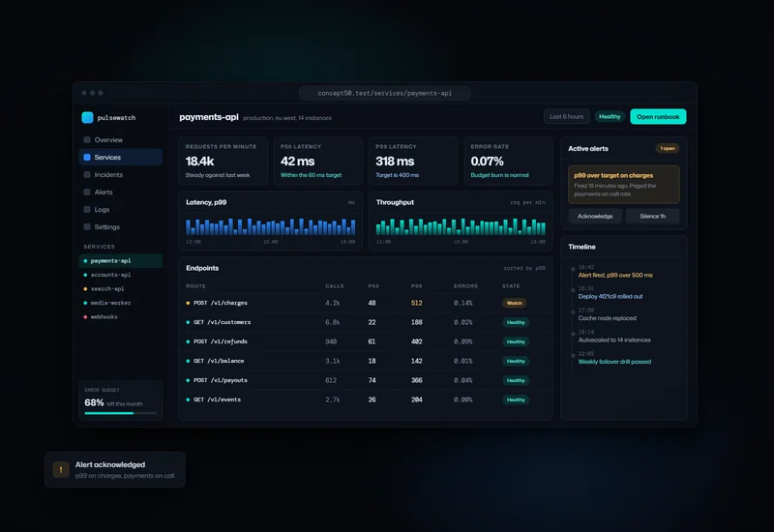Click the Settings nav icon
This screenshot has height=532, width=774.
87,226
